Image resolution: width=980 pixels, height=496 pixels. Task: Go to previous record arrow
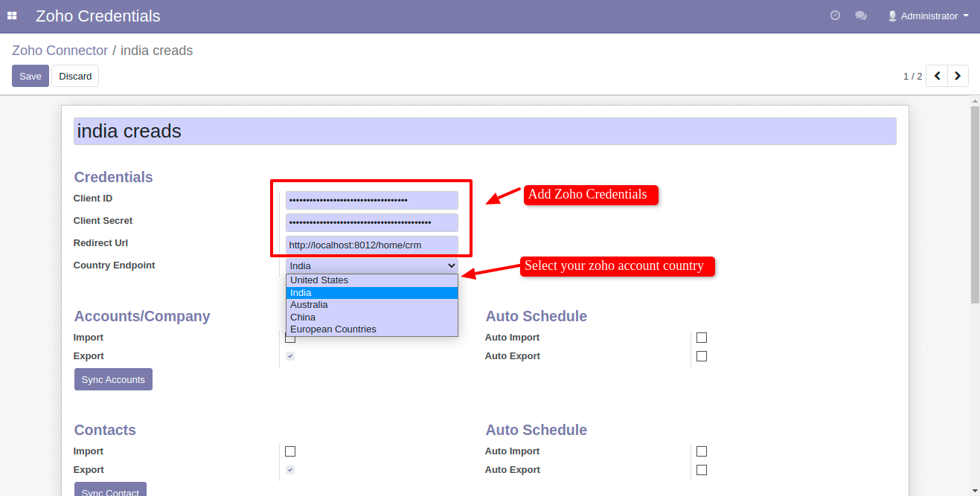point(937,76)
